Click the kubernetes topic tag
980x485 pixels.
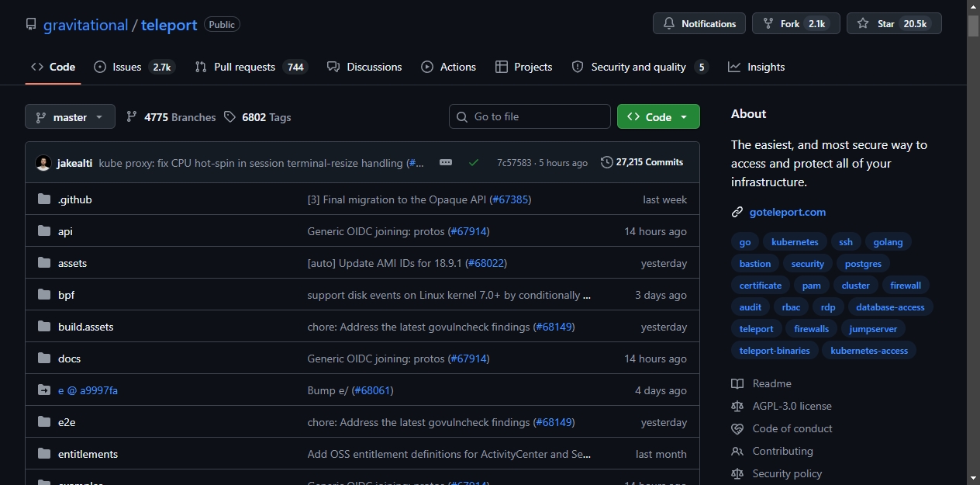click(x=795, y=242)
